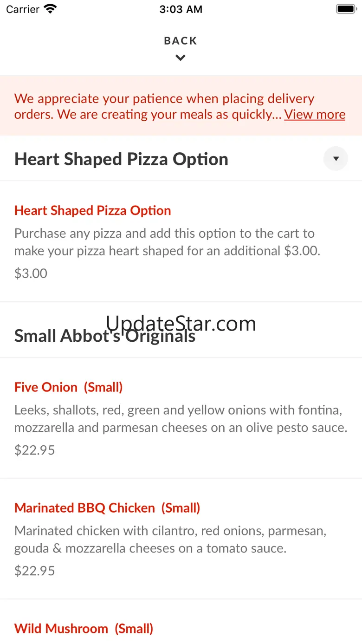Click the Five Onion ingredients description

181,419
